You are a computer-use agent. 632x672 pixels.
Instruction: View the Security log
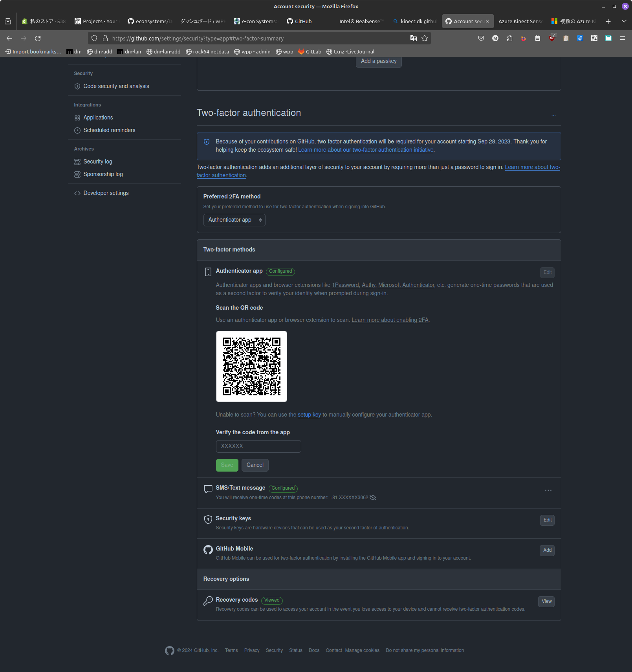tap(98, 162)
